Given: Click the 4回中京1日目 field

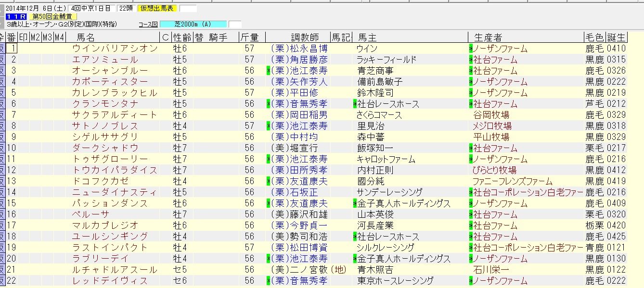Looking at the screenshot, I should tap(90, 8).
